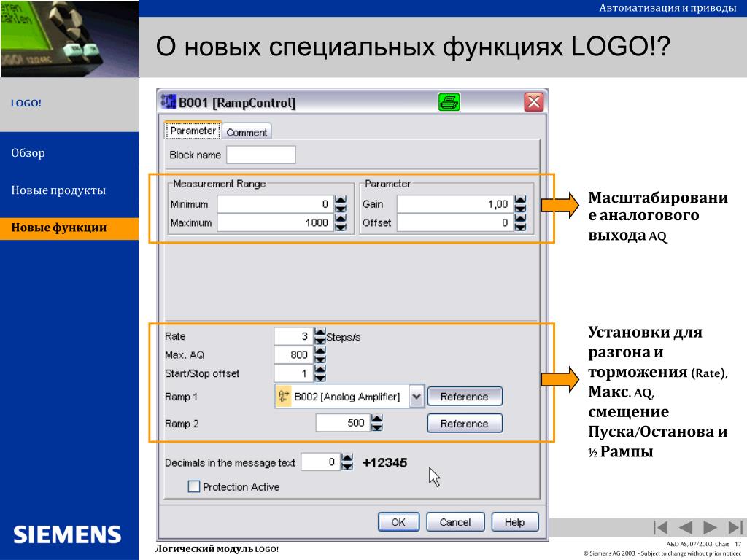Click the Gain field showing 1,00

pyautogui.click(x=455, y=204)
